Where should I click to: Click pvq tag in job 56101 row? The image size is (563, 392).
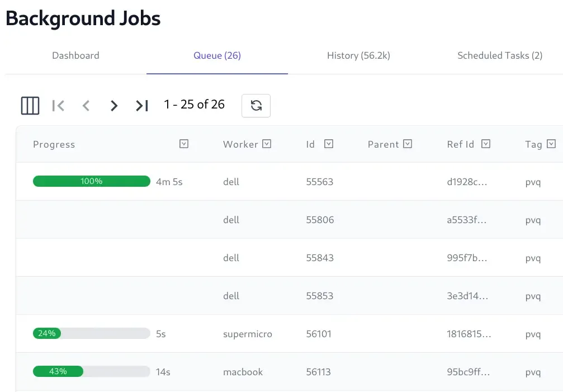(533, 334)
